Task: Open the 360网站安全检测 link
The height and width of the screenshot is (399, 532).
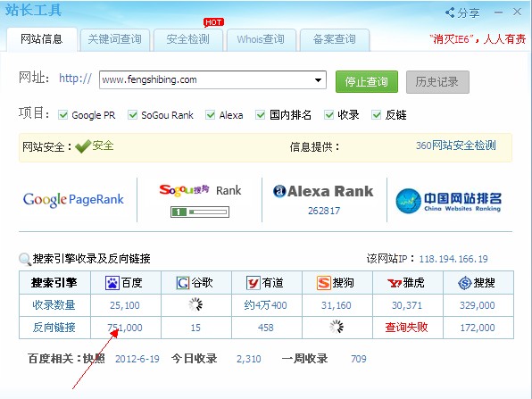Action: (x=455, y=145)
